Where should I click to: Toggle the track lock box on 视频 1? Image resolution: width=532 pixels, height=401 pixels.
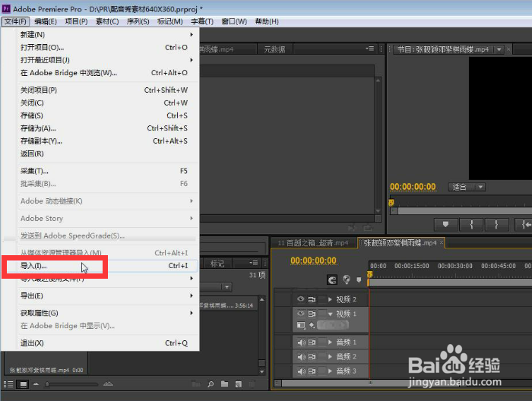coord(322,314)
